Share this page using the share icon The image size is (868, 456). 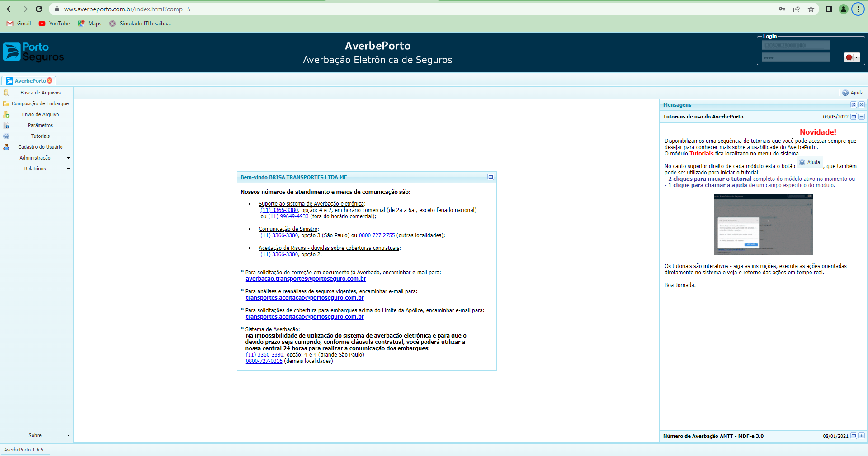click(797, 9)
